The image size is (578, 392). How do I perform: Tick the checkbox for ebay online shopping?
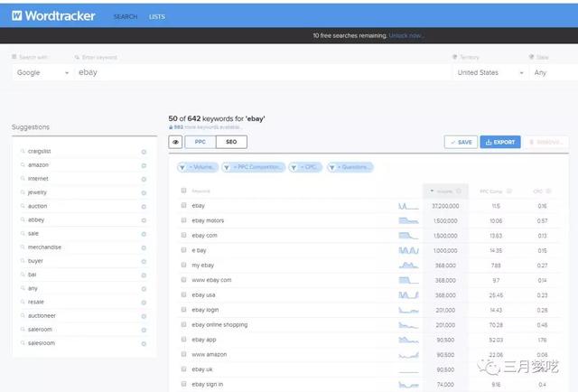tap(183, 324)
